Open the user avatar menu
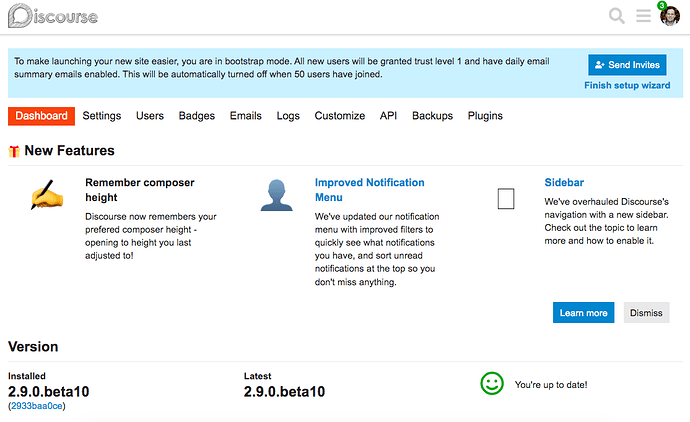Image resolution: width=690 pixels, height=422 pixels. click(670, 16)
